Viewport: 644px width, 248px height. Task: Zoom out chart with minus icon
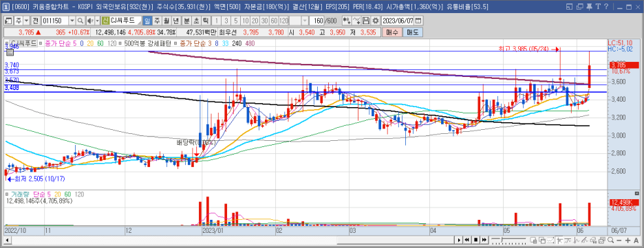[619, 240]
